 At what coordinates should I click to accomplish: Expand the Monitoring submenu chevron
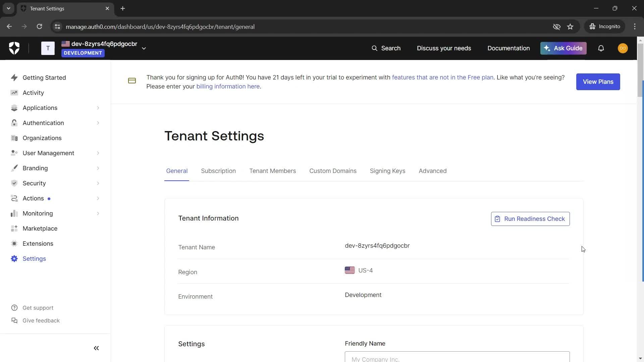click(x=98, y=214)
